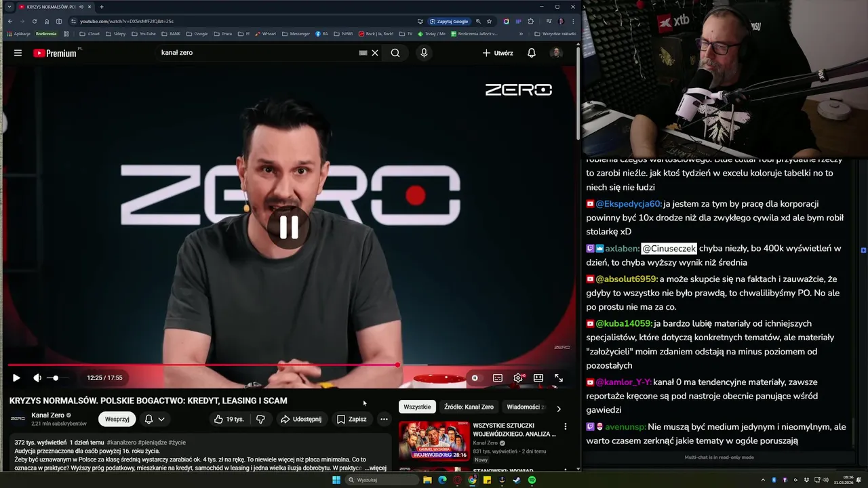Viewport: 868px width, 488px height.
Task: Open the browser tab list dropdown
Action: click(x=9, y=7)
